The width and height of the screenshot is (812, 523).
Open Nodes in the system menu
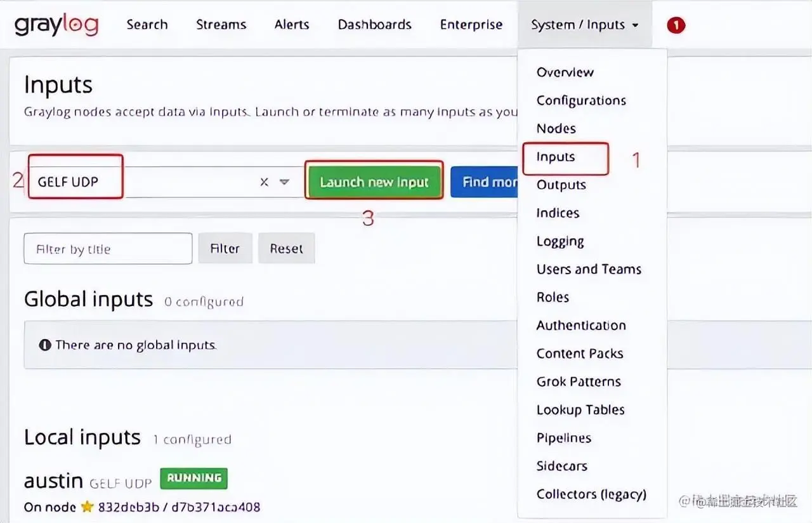[556, 128]
